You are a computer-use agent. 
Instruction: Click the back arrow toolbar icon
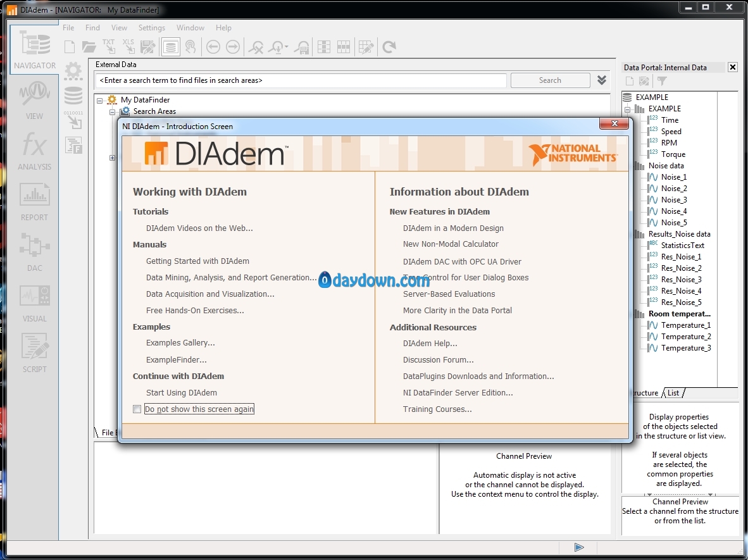pyautogui.click(x=213, y=47)
